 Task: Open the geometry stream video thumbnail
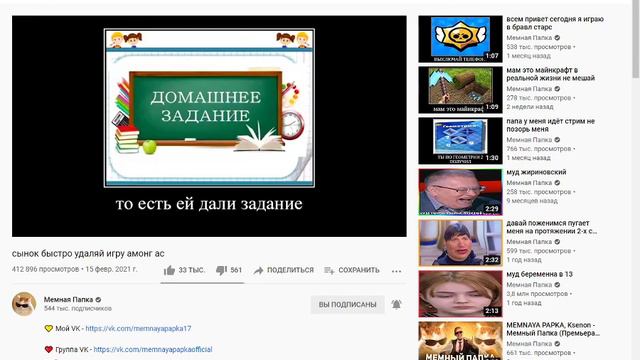460,141
